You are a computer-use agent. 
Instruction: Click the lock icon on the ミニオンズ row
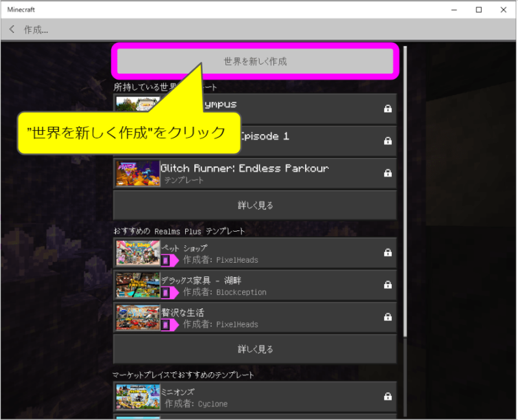coord(388,397)
